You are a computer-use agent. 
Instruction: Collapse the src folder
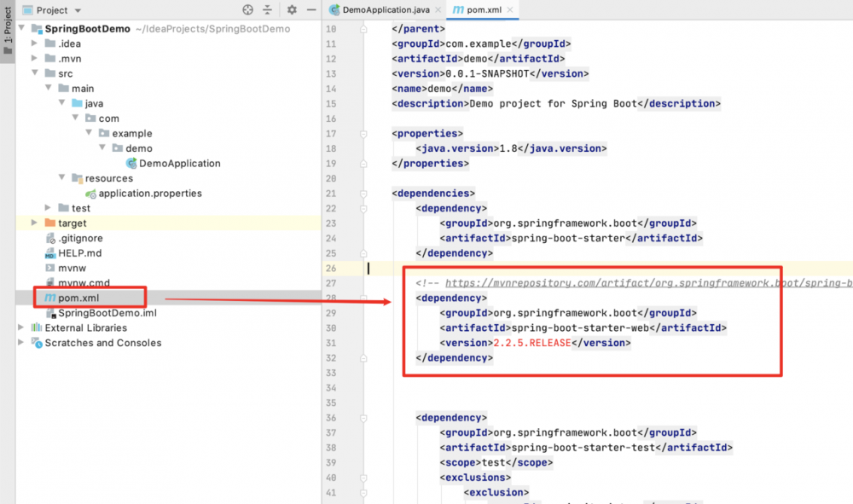tap(35, 72)
